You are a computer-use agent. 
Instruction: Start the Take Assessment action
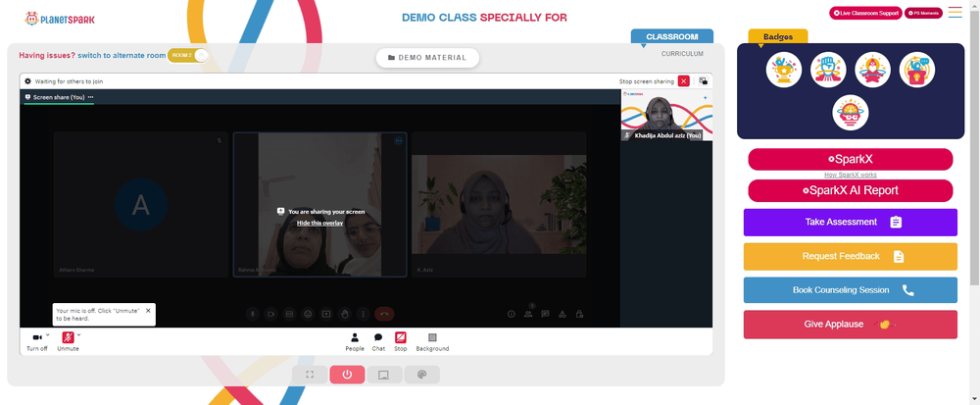(850, 222)
